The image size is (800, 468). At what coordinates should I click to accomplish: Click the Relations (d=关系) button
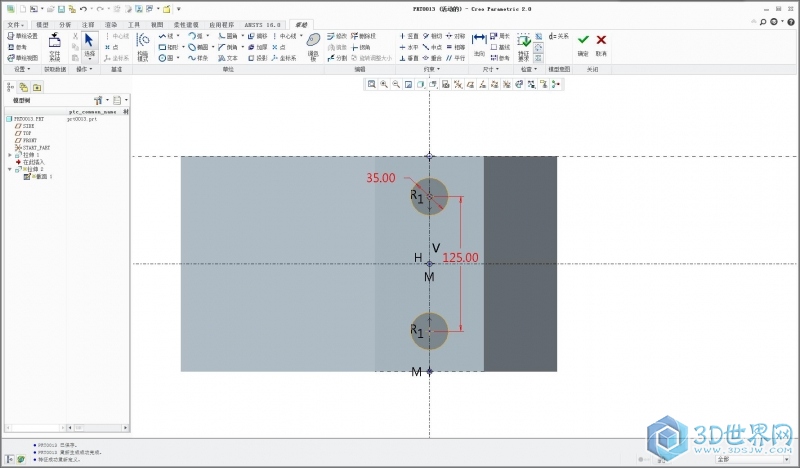pyautogui.click(x=559, y=36)
